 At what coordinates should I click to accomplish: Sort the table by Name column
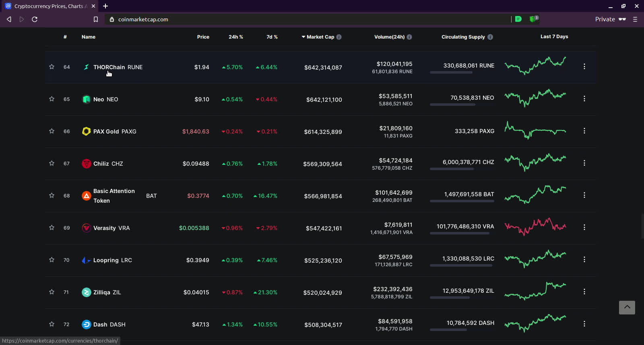tap(89, 37)
